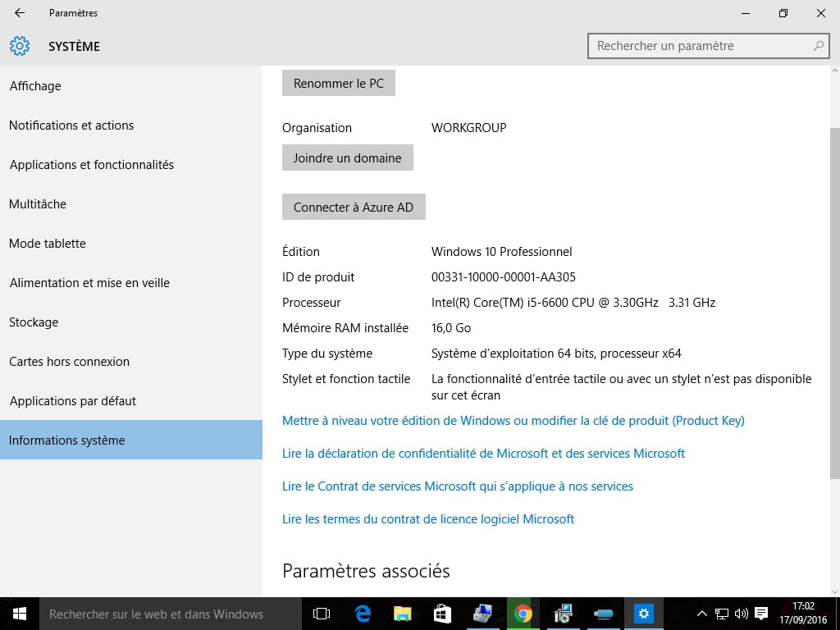The width and height of the screenshot is (840, 630).
Task: Click the Intel Core i5-6600 processor value
Action: pyautogui.click(x=573, y=302)
